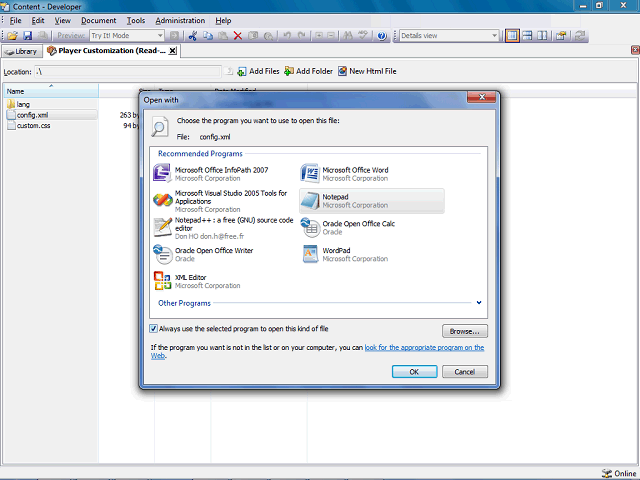640x480 pixels.
Task: Click the Location path input field
Action: pyautogui.click(x=128, y=71)
